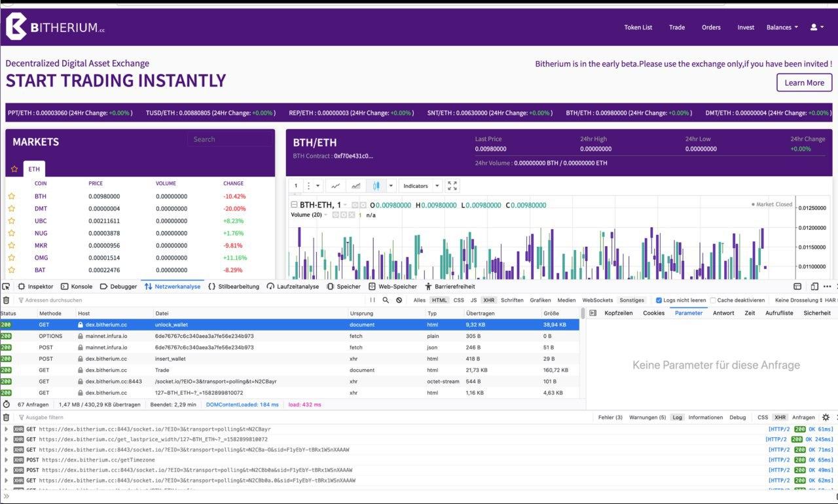Select the line chart style icon

click(x=335, y=186)
